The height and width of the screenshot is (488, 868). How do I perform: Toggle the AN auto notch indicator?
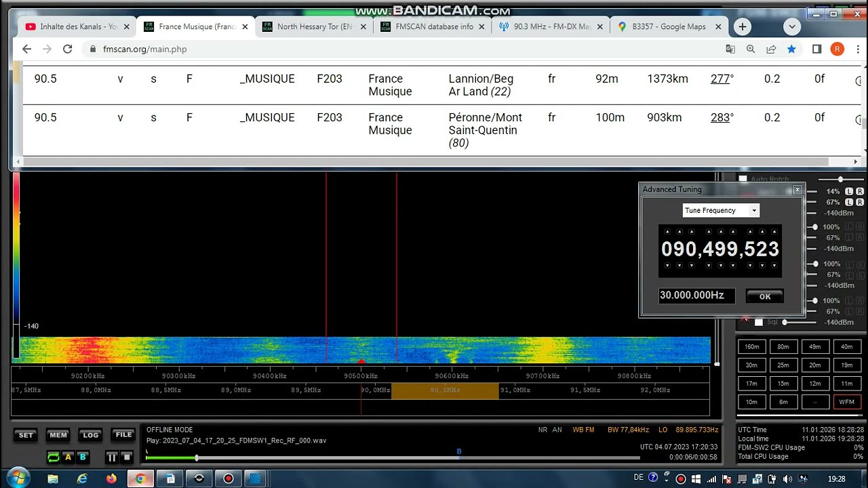(557, 430)
